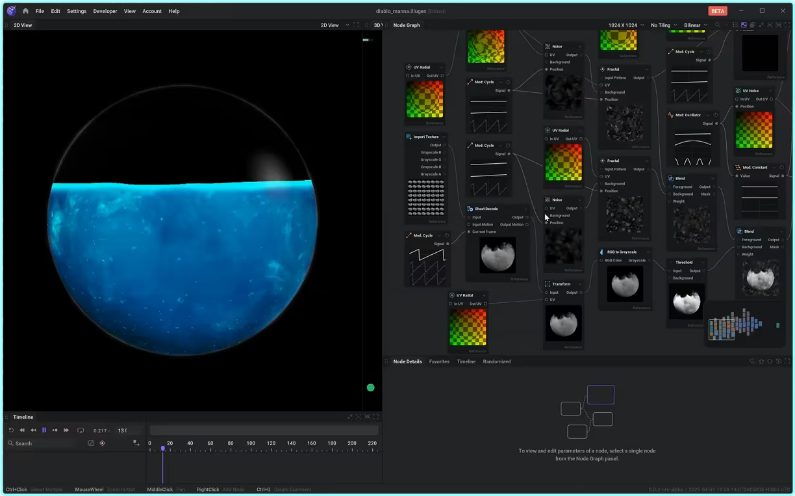
Task: Click the green status dot in 2D View
Action: [371, 387]
